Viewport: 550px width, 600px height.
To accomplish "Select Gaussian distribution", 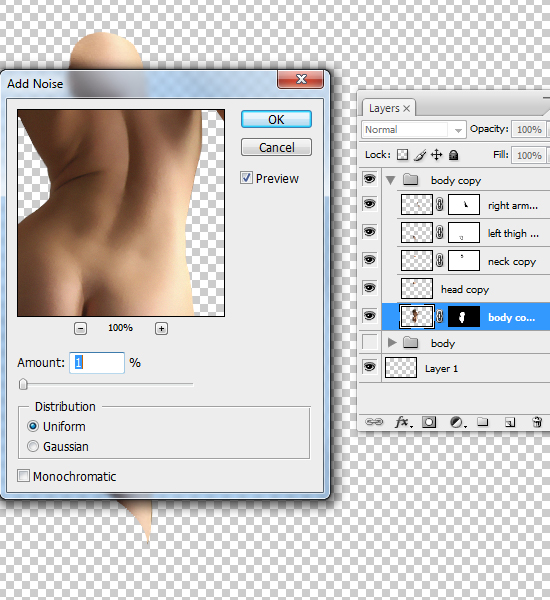I will coord(33,446).
